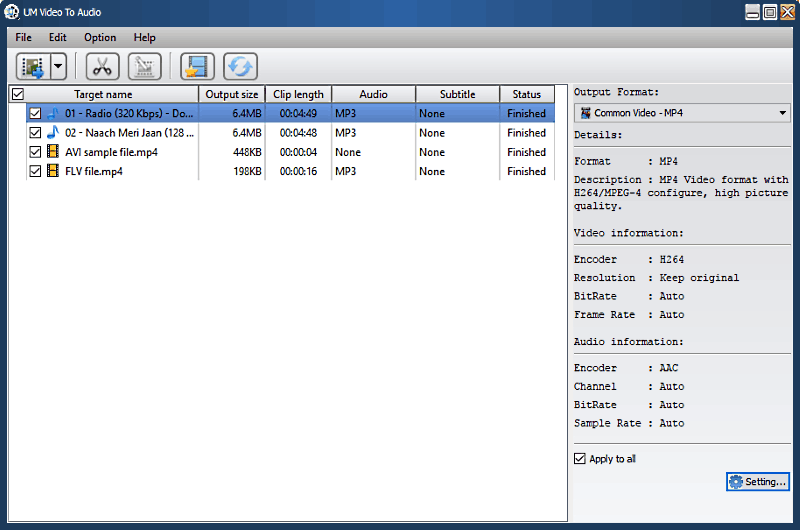Click the Audio Encoder AAC value
800x530 pixels.
pyautogui.click(x=668, y=368)
